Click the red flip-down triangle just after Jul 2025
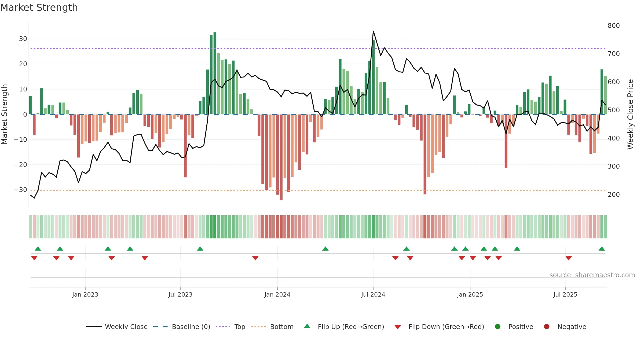Screen dimensions: 644x362 pos(569,258)
